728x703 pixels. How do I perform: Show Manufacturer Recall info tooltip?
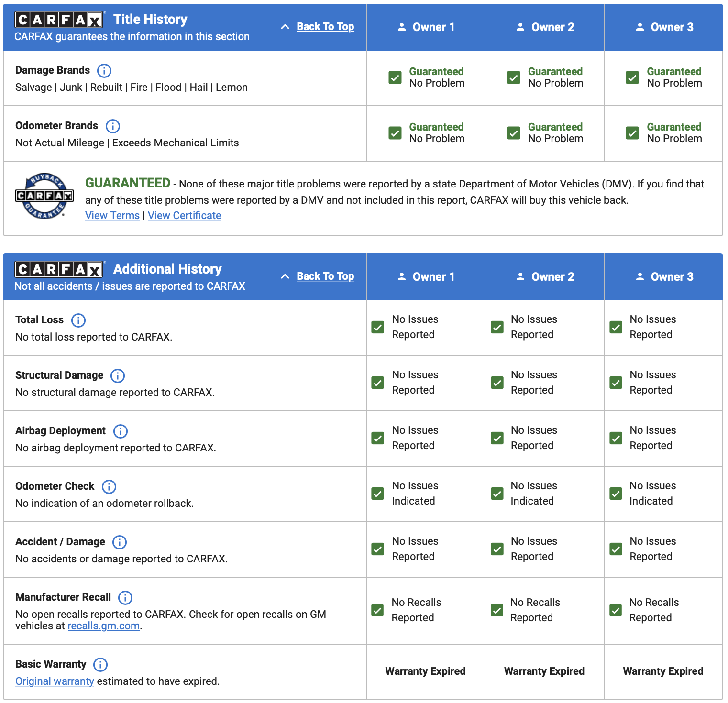(125, 598)
